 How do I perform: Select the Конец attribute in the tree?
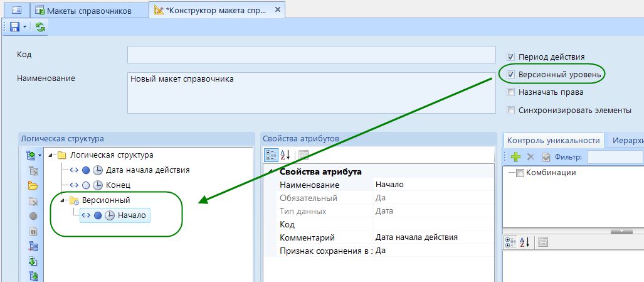click(118, 185)
